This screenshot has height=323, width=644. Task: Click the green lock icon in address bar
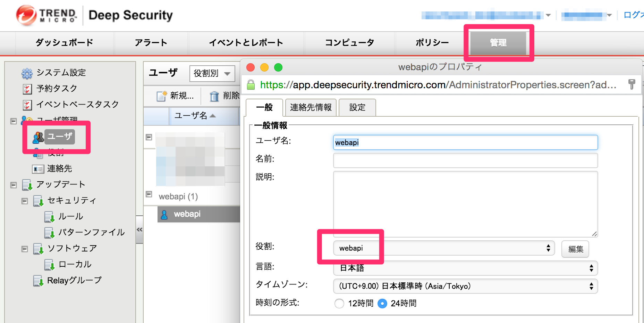pyautogui.click(x=251, y=85)
